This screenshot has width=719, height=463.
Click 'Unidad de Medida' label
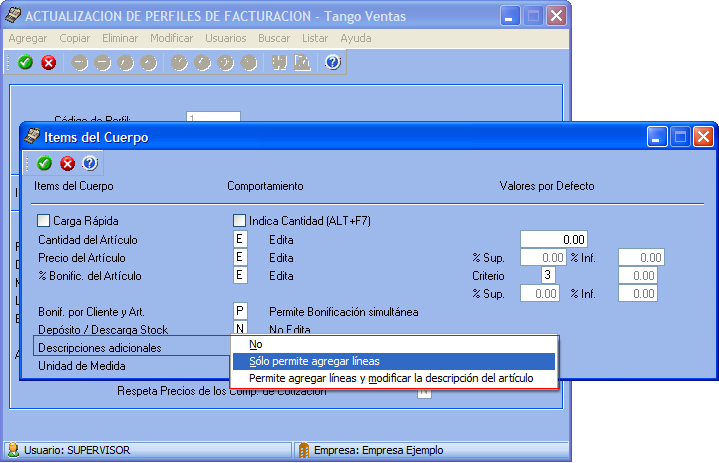[82, 366]
